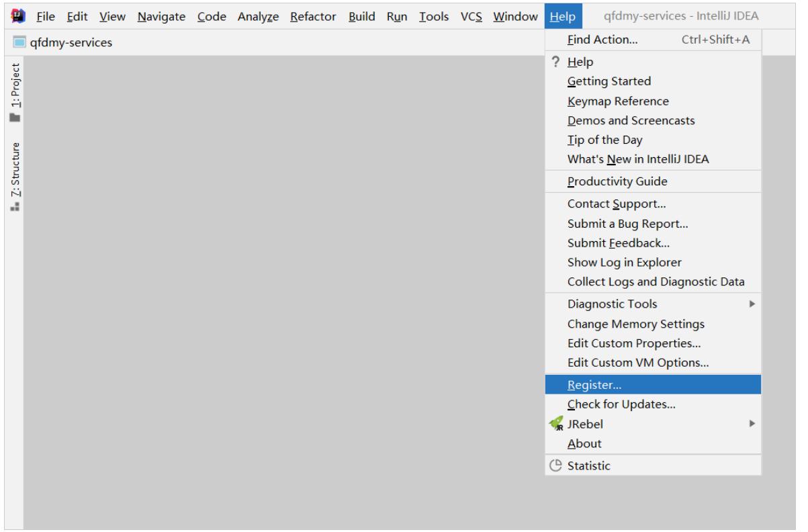
Task: Click the question mark Help icon
Action: click(x=555, y=62)
